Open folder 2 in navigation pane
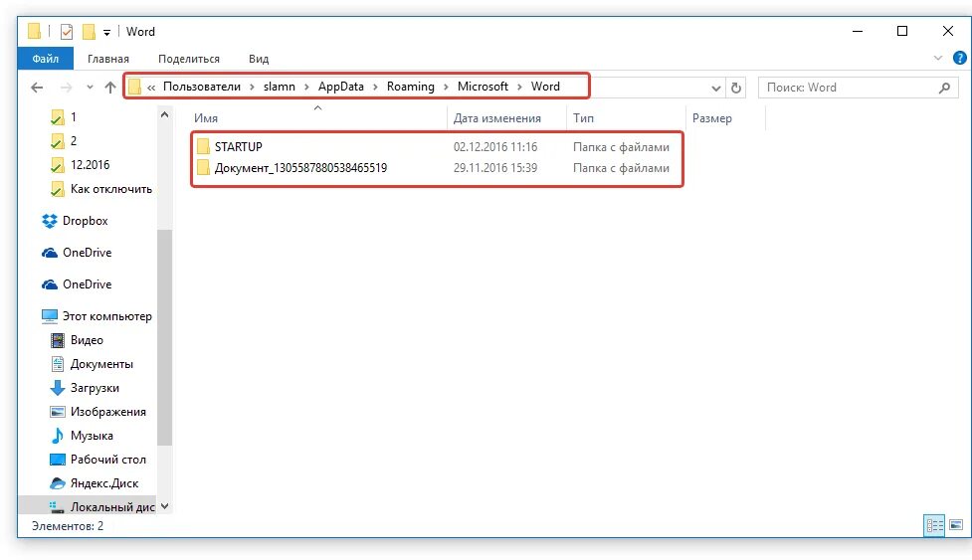 pyautogui.click(x=74, y=140)
